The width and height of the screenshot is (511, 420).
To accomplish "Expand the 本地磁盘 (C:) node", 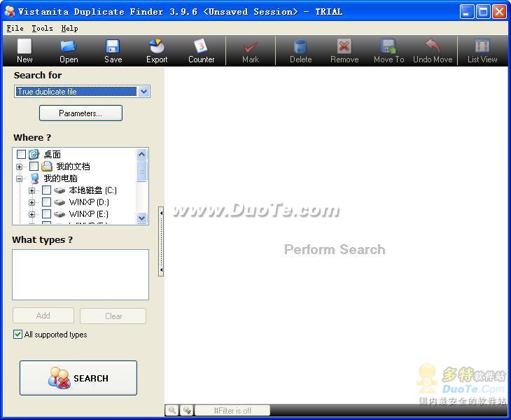I will pos(31,190).
